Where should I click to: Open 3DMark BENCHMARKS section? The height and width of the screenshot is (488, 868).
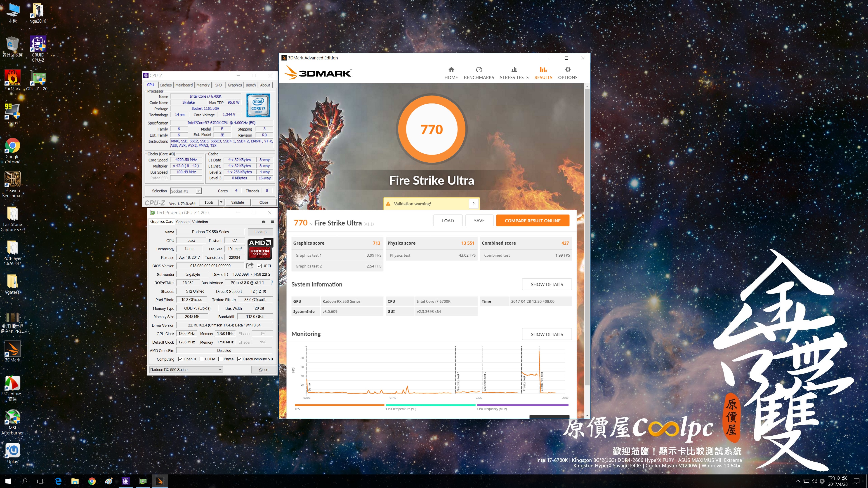click(x=479, y=73)
